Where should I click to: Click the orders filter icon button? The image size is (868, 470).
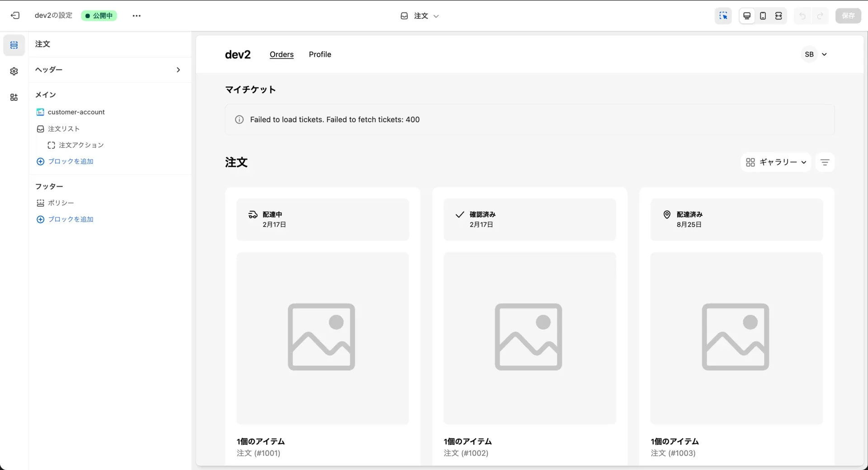point(825,162)
